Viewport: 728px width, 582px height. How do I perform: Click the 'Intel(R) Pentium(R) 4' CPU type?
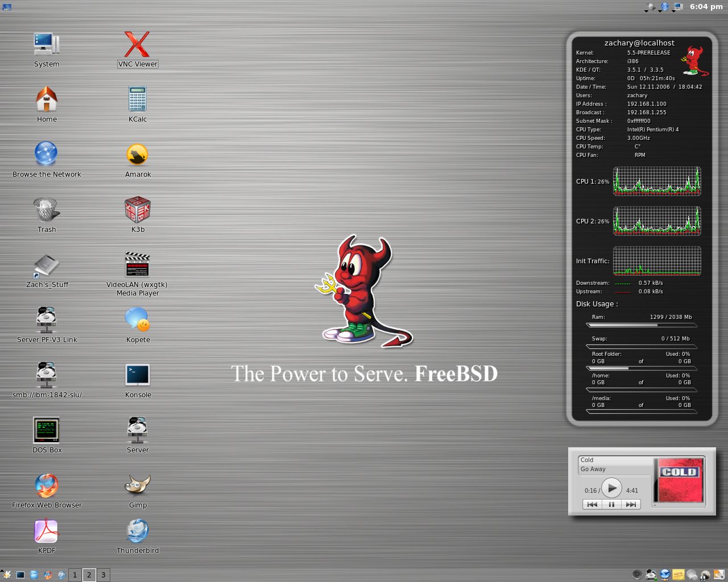tap(653, 130)
